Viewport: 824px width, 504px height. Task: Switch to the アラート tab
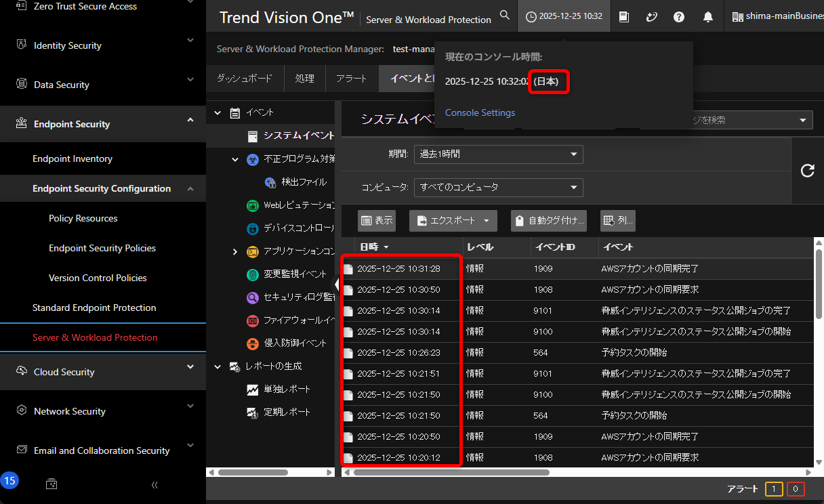pos(351,79)
